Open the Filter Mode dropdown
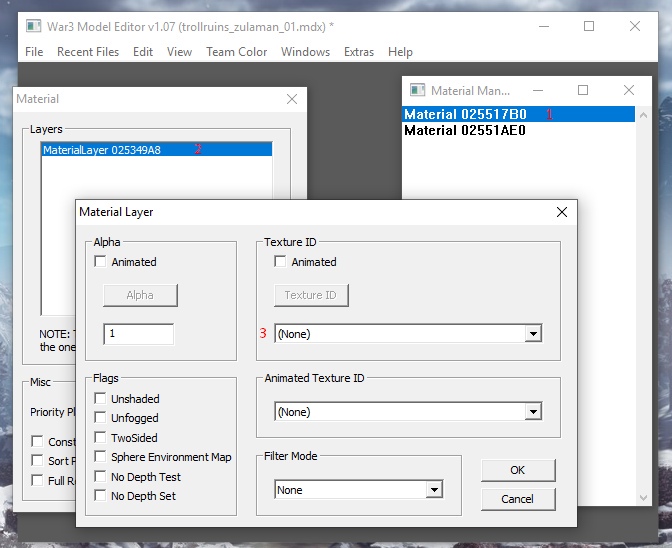This screenshot has height=548, width=672. [434, 490]
